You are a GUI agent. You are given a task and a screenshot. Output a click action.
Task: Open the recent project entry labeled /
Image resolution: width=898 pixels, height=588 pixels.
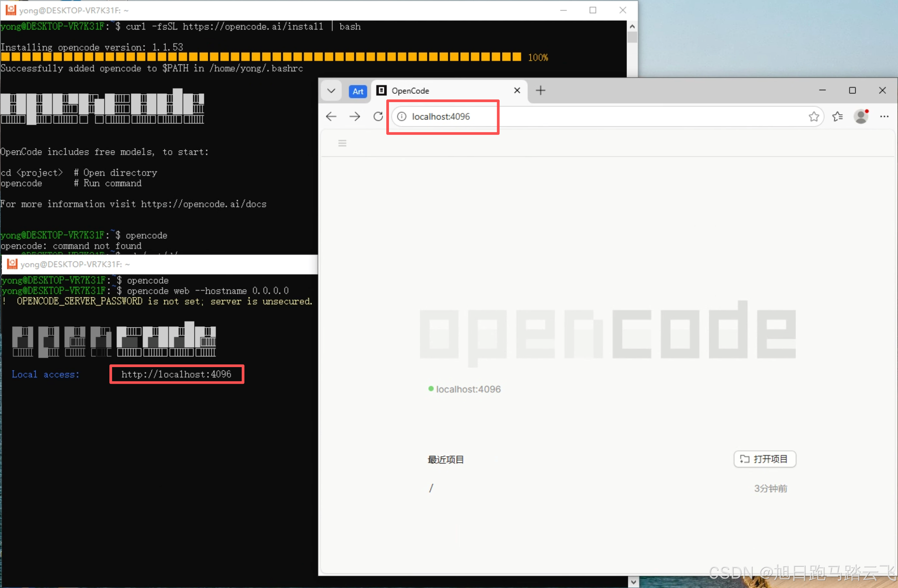click(431, 488)
